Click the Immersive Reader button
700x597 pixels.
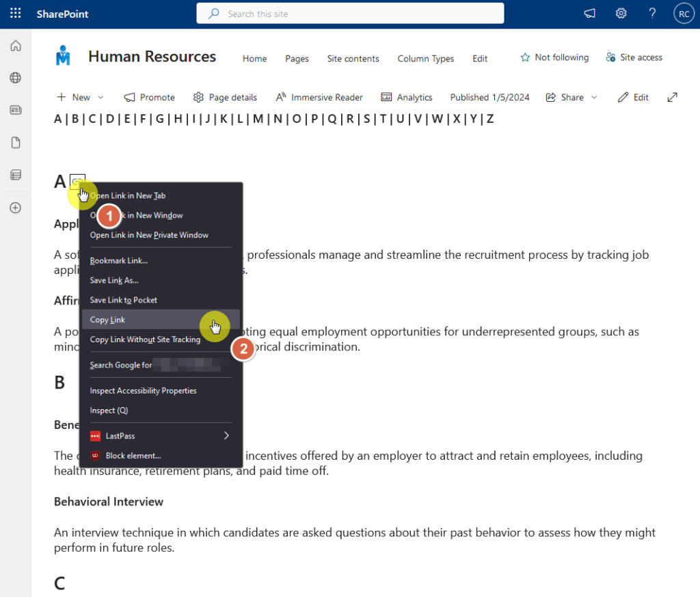(x=319, y=97)
